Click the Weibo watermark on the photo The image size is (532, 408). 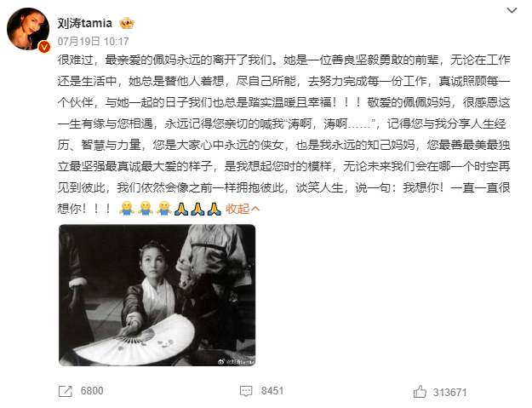coord(236,362)
